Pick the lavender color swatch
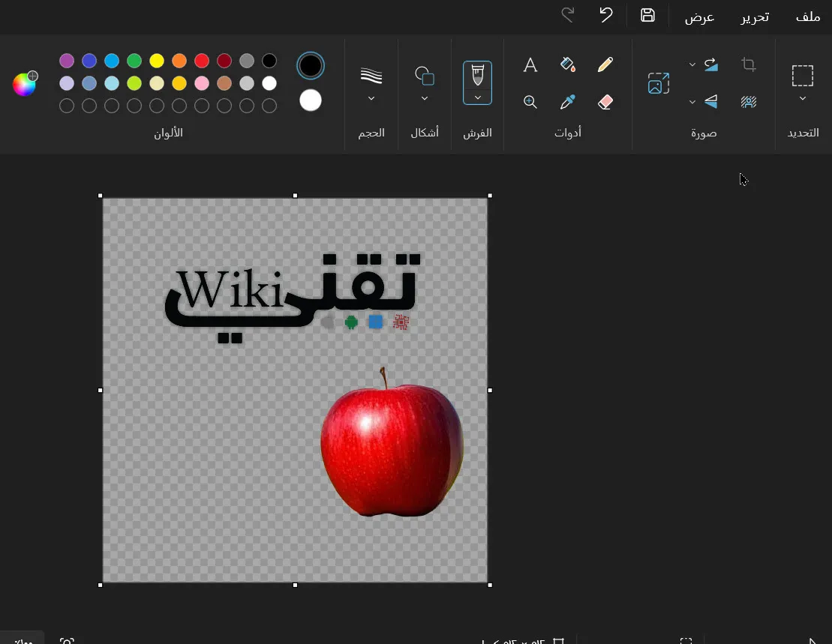Screen dimensions: 832x644 point(67,83)
